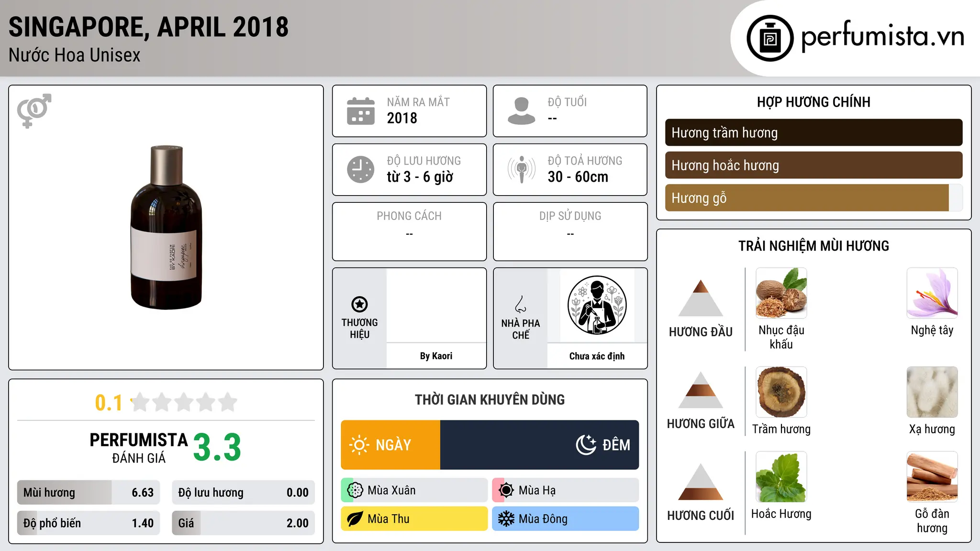Image resolution: width=980 pixels, height=551 pixels.
Task: Click the unisex gender symbol icon
Action: coord(34,110)
